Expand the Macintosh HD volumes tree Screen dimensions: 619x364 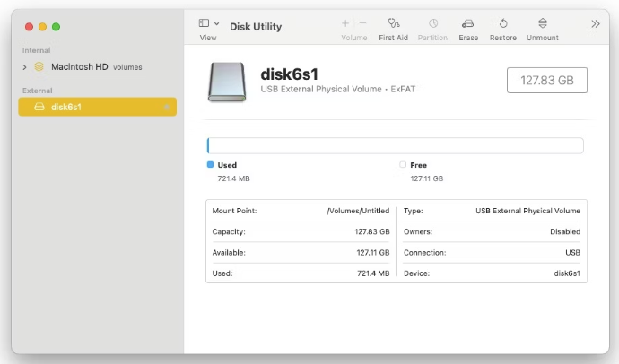click(x=24, y=67)
